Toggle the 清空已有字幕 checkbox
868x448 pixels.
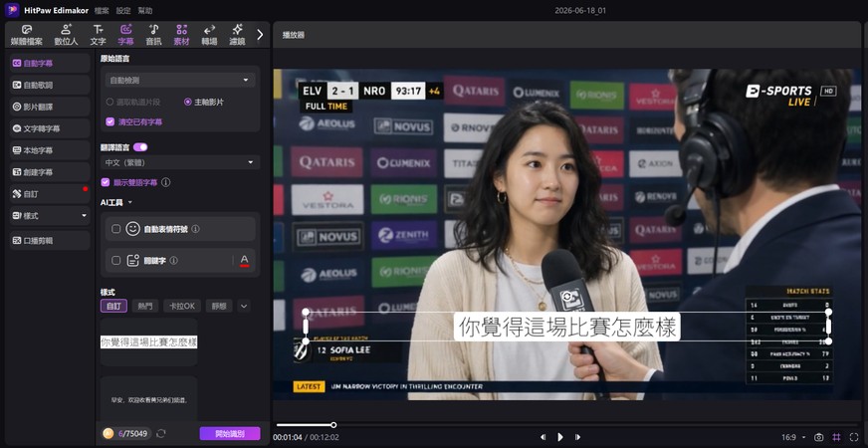[x=109, y=121]
